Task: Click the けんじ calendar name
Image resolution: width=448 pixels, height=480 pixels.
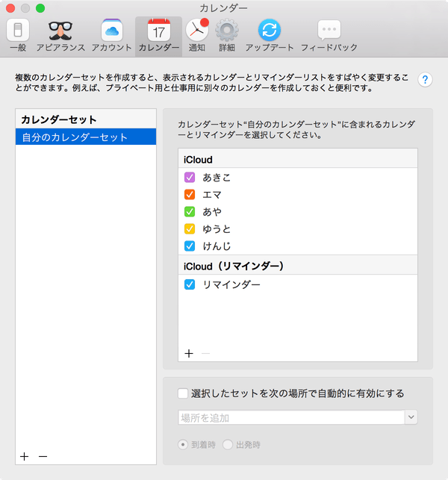Action: [217, 246]
